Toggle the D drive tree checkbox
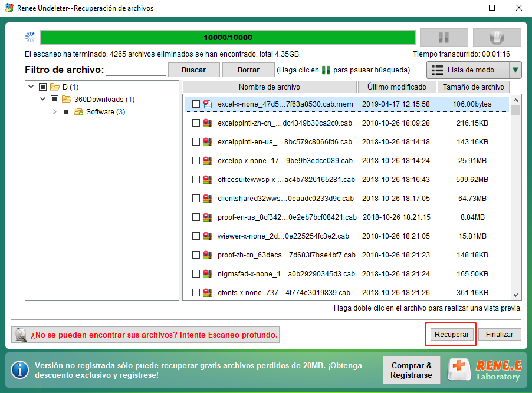This screenshot has width=532, height=393. [42, 87]
